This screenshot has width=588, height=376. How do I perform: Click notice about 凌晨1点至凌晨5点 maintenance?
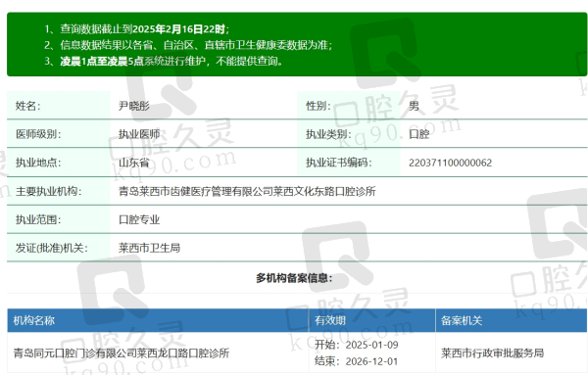[x=164, y=61]
